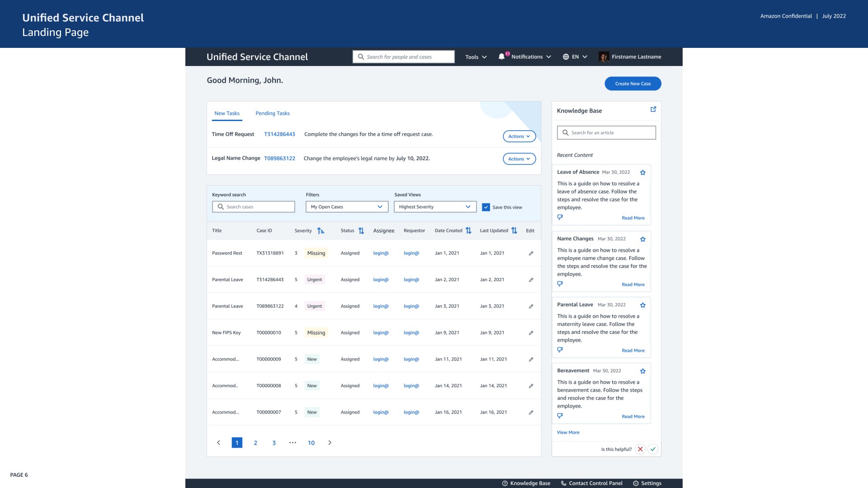The height and width of the screenshot is (488, 868).
Task: Uncheck Save this view checkbox
Action: tap(486, 207)
